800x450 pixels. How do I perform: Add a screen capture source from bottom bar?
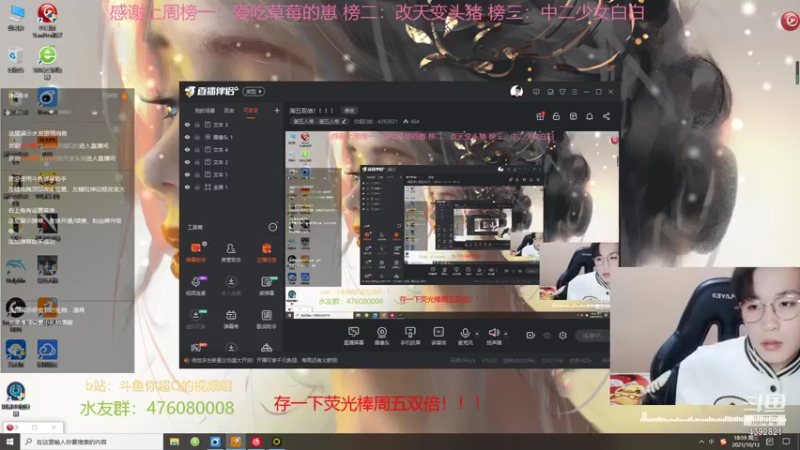click(353, 336)
